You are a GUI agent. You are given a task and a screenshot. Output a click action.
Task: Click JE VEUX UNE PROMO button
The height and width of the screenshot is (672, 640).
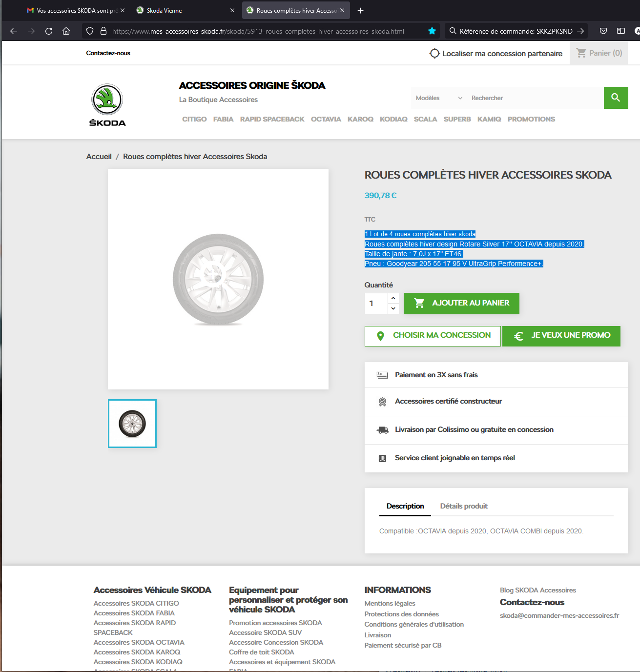point(561,336)
